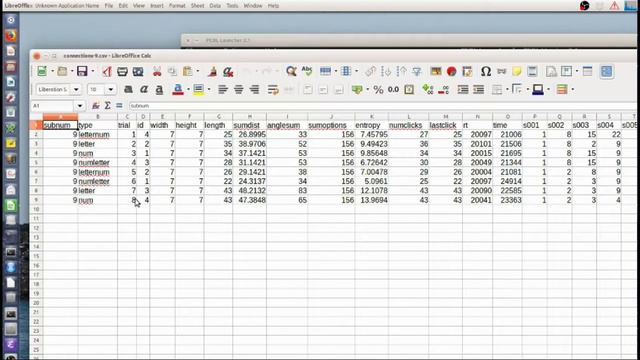Format as Percent icon
The image size is (640, 360).
click(x=378, y=89)
